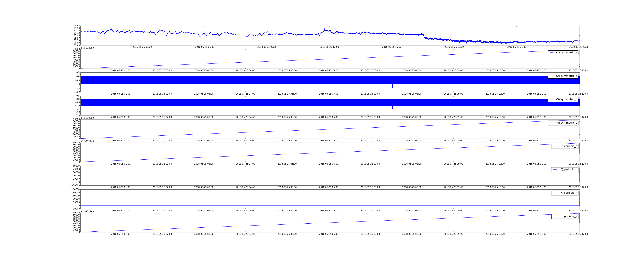Click the 95.85 y-axis label on the top plot
644x258 pixels.
77,26
